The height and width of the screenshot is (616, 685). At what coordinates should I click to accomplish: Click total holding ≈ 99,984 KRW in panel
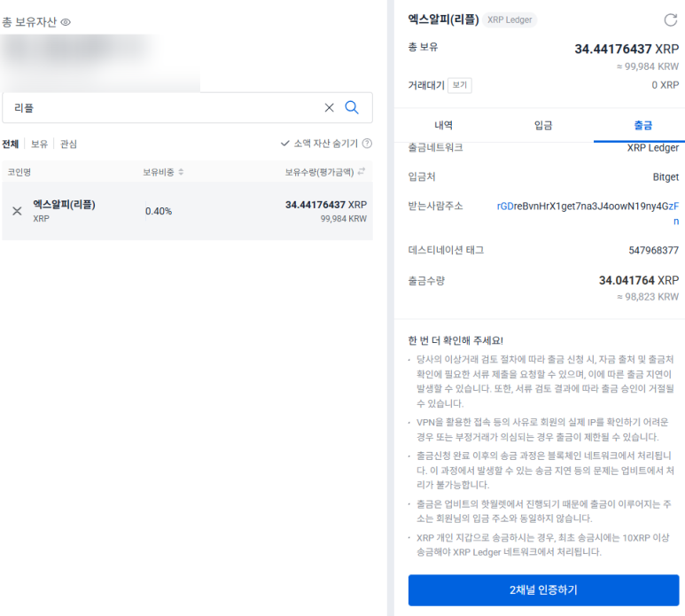click(x=648, y=66)
